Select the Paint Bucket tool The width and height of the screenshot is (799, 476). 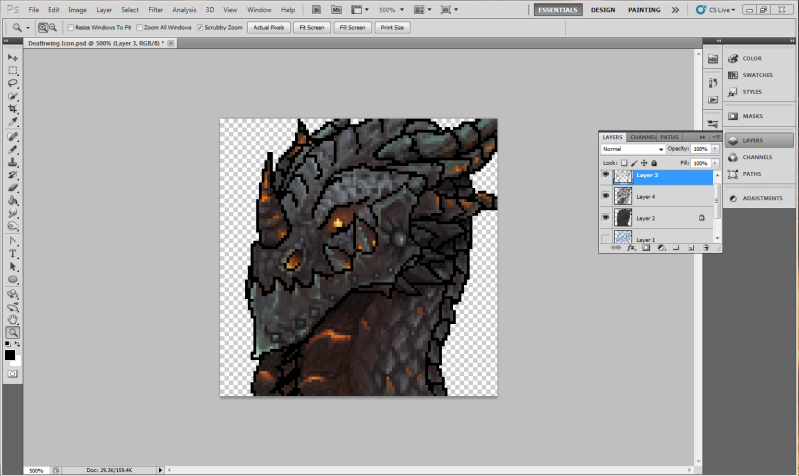pos(13,200)
